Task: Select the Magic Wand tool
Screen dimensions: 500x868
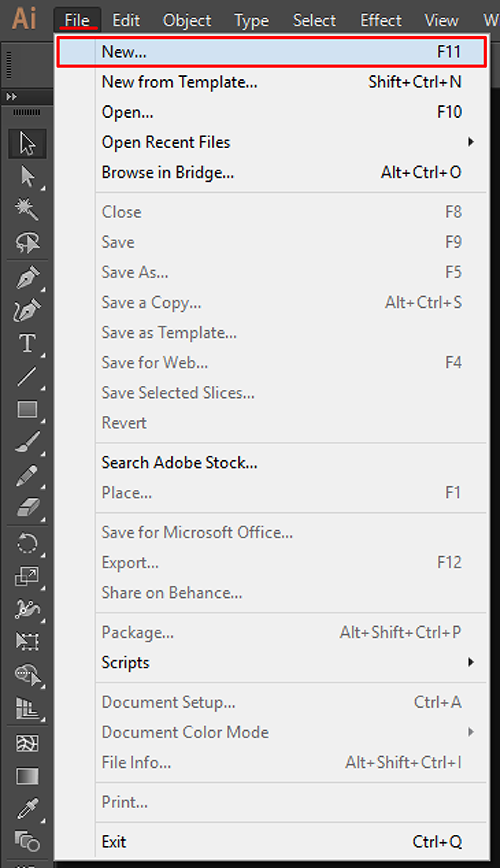Action: tap(27, 210)
